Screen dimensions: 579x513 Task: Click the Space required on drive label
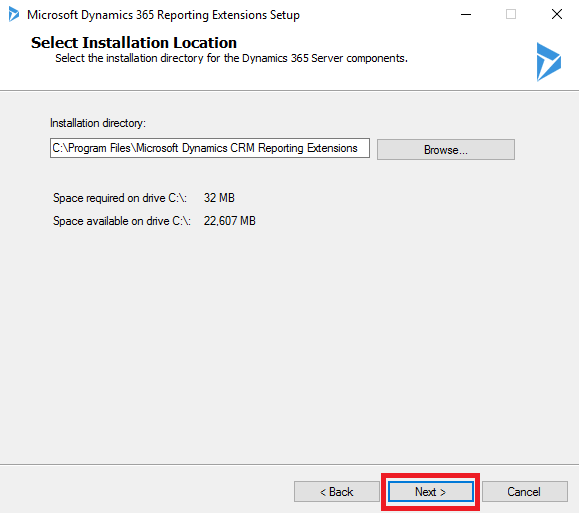tap(120, 198)
